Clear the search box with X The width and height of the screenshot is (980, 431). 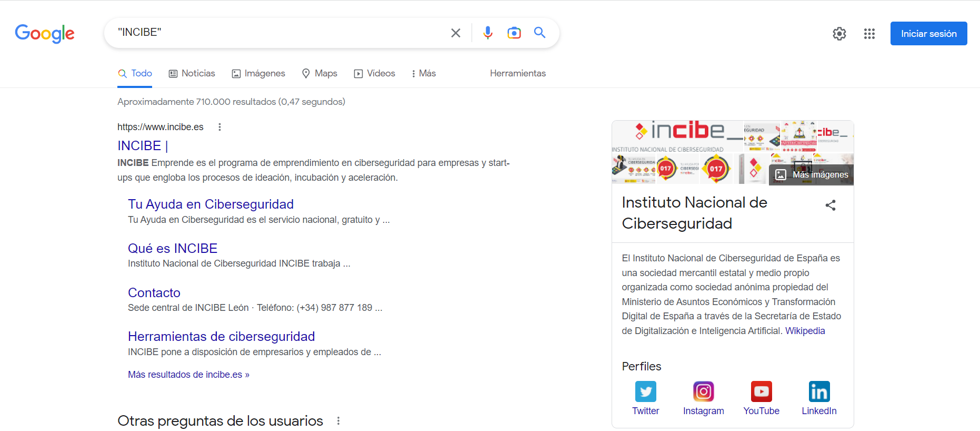tap(456, 33)
